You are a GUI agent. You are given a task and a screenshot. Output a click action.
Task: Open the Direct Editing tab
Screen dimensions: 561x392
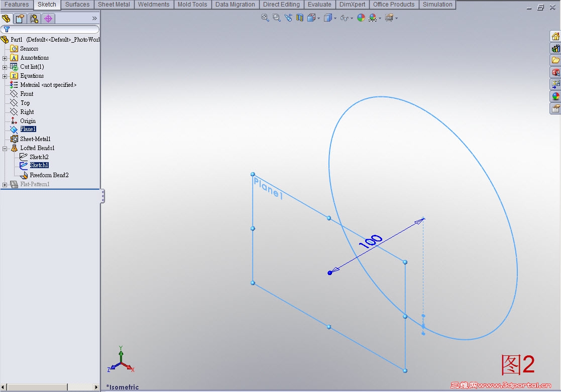tap(281, 5)
